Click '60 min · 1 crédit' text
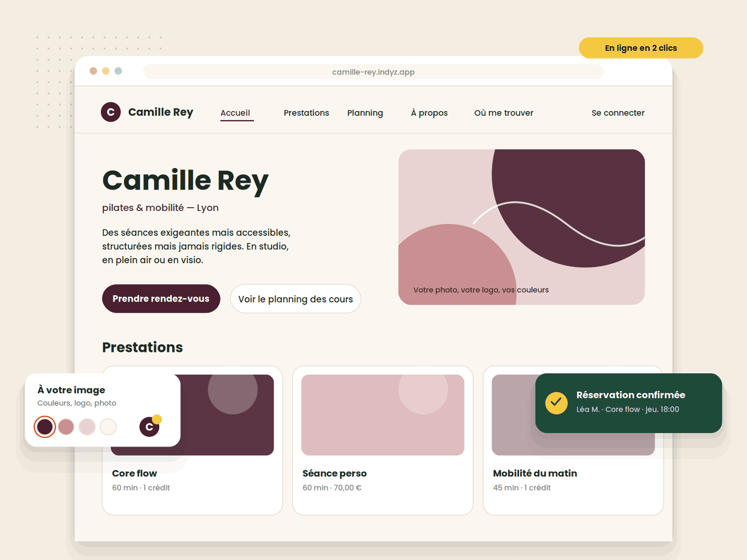The height and width of the screenshot is (560, 747). click(141, 488)
